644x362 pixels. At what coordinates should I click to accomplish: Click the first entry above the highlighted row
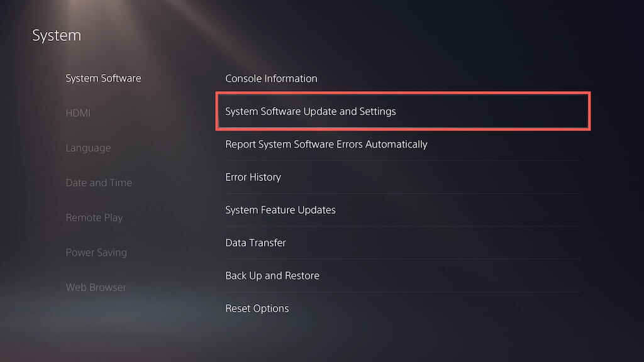pos(271,79)
